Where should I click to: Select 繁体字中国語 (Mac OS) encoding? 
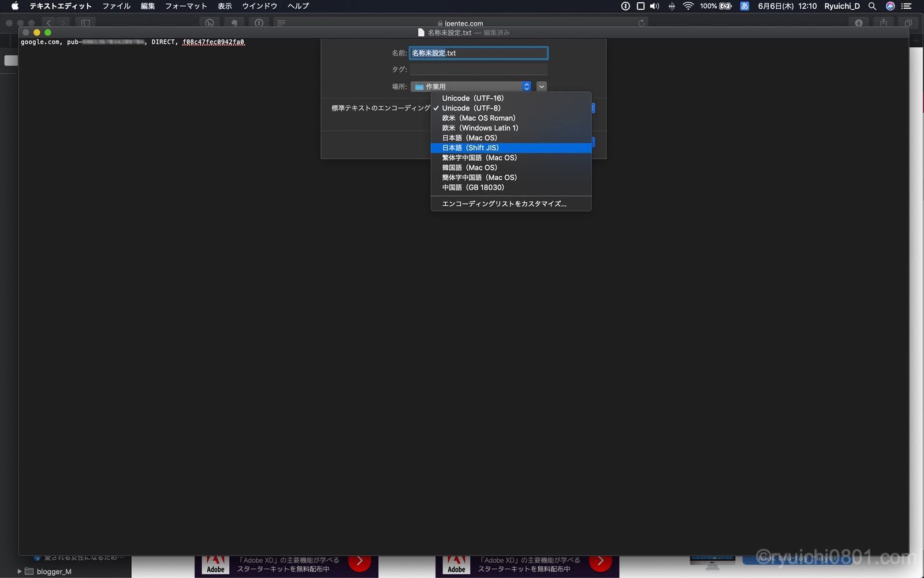[x=511, y=158]
